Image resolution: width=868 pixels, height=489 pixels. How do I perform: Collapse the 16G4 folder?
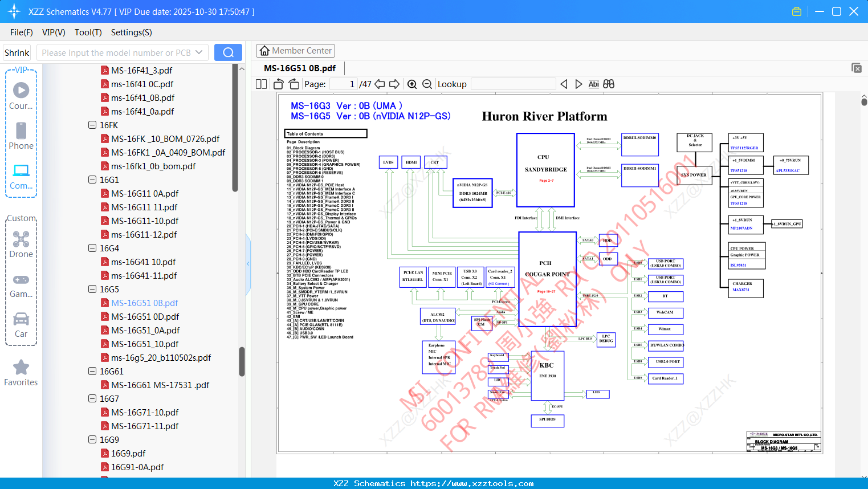pos(92,248)
